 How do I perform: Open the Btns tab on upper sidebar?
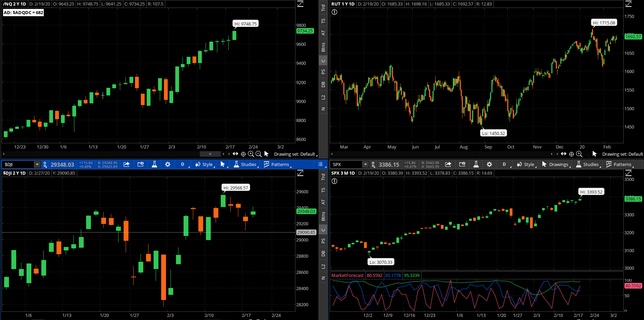(x=323, y=47)
